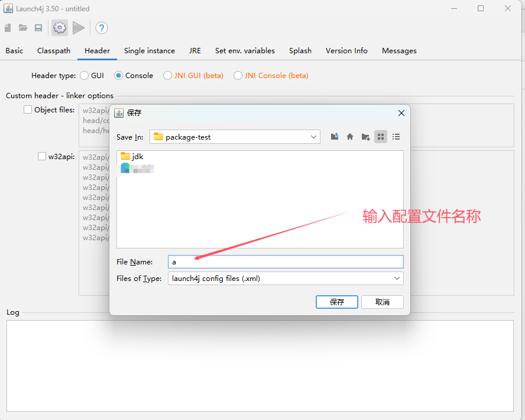Go up one folder level in Save dialog

tap(335, 137)
